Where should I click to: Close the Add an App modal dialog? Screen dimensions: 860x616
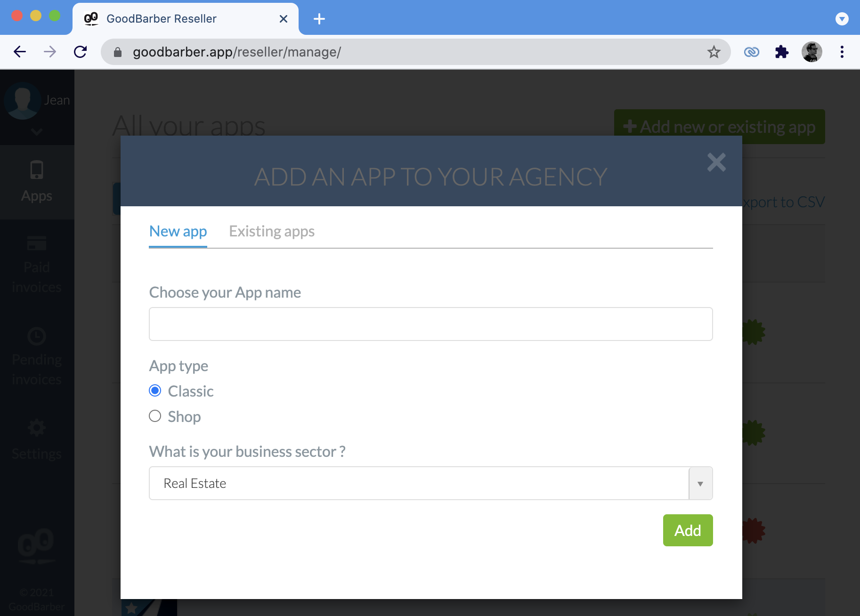[x=716, y=162]
